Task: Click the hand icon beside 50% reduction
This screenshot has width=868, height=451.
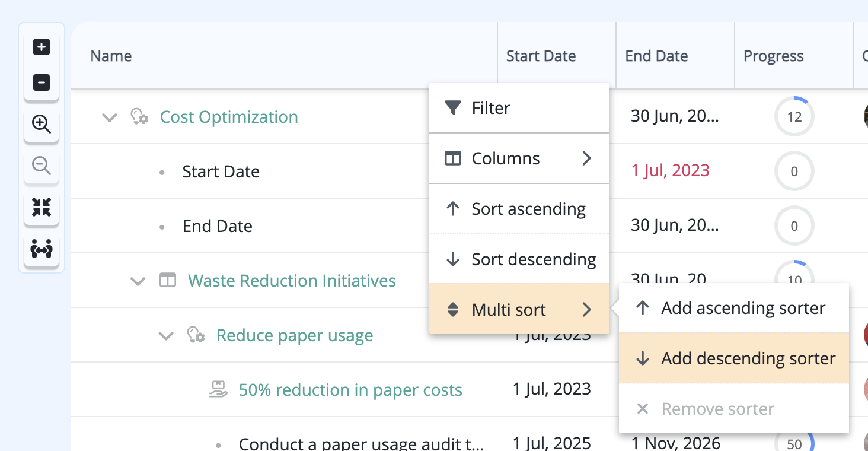Action: (x=219, y=389)
